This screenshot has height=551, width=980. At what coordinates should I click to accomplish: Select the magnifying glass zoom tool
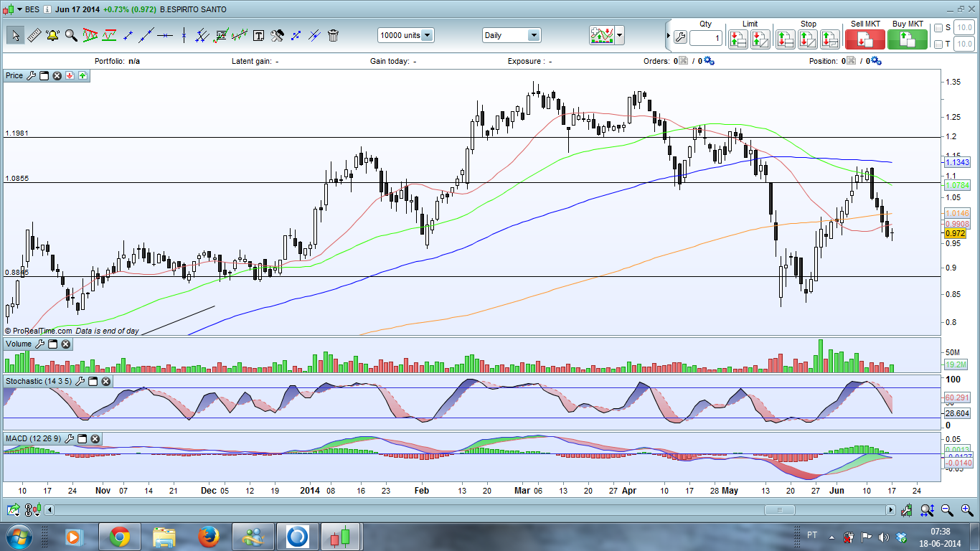(71, 35)
